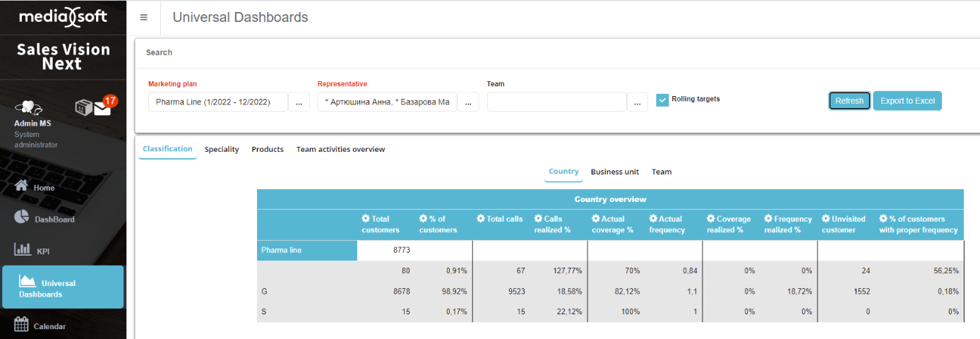Open KPI from the sidebar
This screenshot has width=980, height=339.
click(42, 251)
